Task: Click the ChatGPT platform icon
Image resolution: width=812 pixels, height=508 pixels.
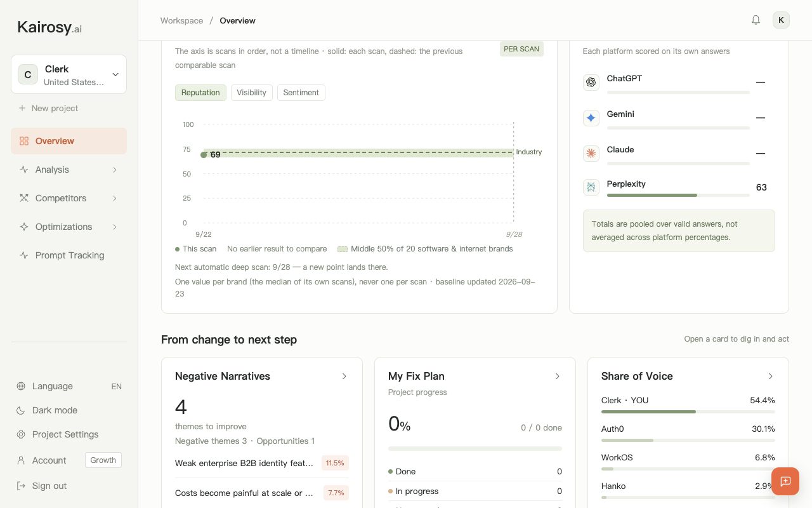Action: click(591, 83)
